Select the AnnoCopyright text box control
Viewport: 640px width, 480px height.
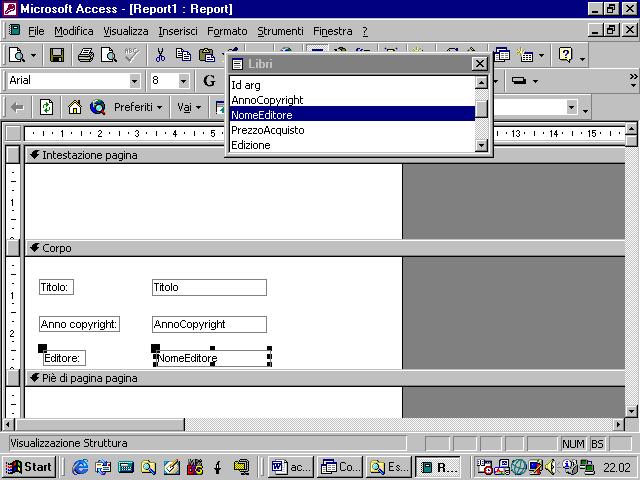(209, 324)
